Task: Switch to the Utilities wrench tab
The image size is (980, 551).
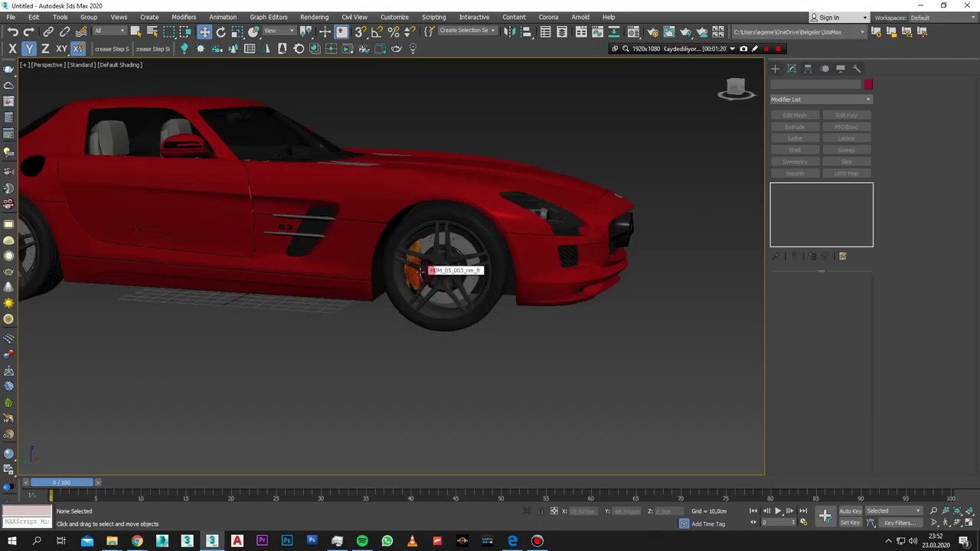Action: tap(857, 69)
